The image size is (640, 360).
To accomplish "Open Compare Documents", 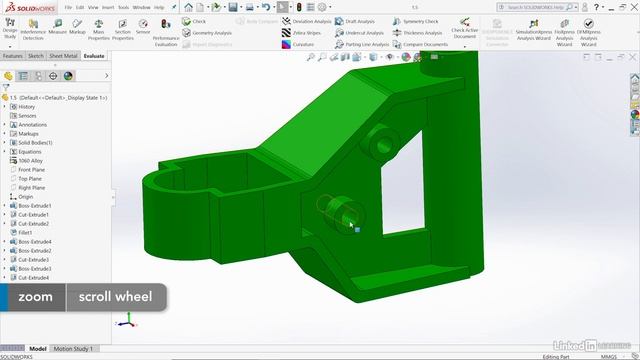I will click(420, 44).
